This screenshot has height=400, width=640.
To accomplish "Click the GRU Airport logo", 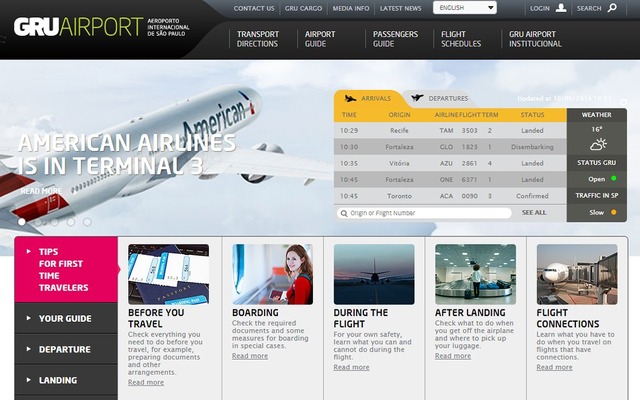I will (x=102, y=27).
